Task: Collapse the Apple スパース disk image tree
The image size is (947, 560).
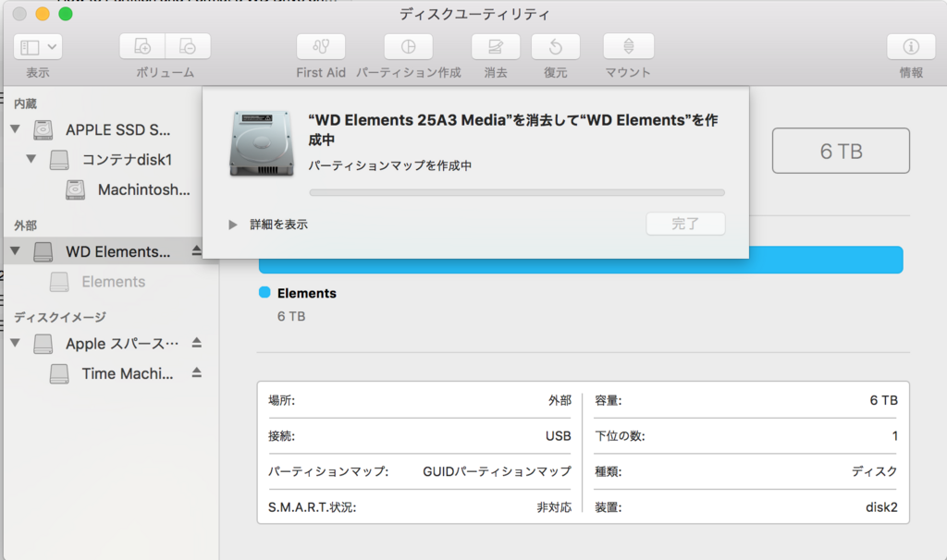Action: [16, 343]
